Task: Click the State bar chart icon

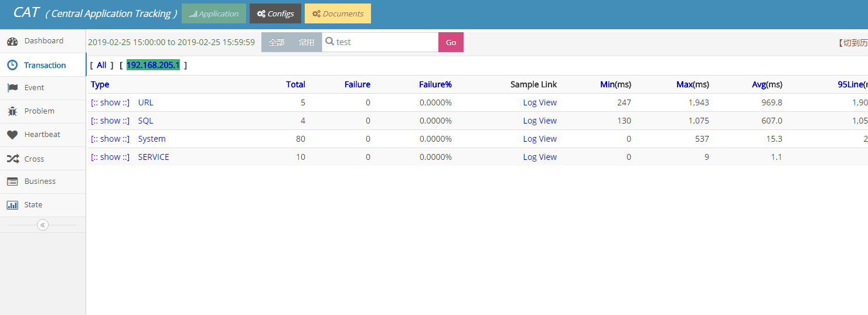Action: pyautogui.click(x=12, y=205)
